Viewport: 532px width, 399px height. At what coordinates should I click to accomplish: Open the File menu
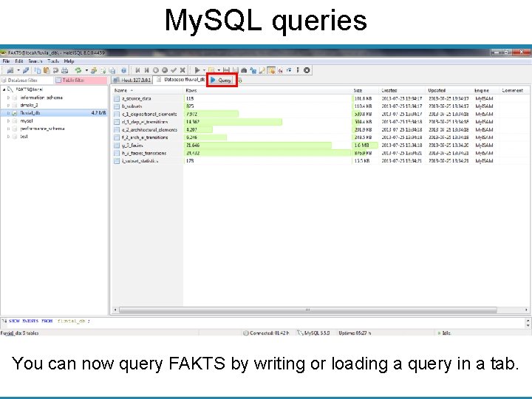6,61
